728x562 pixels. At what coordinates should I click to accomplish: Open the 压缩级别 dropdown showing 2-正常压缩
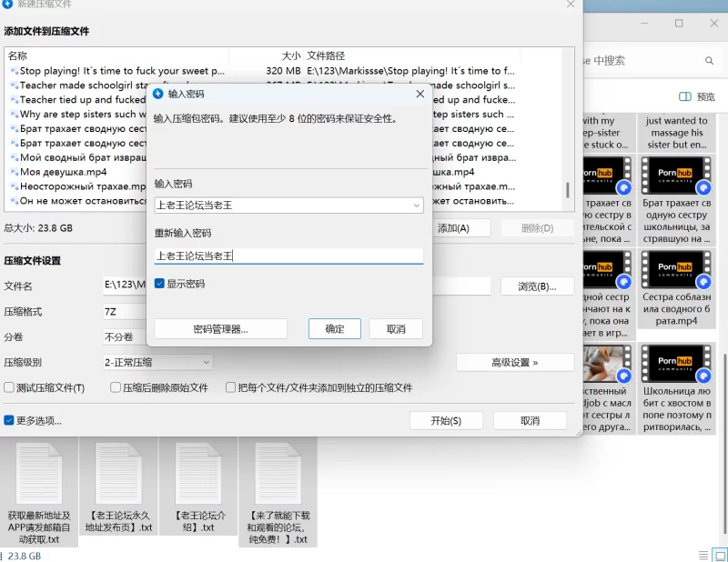pos(157,362)
